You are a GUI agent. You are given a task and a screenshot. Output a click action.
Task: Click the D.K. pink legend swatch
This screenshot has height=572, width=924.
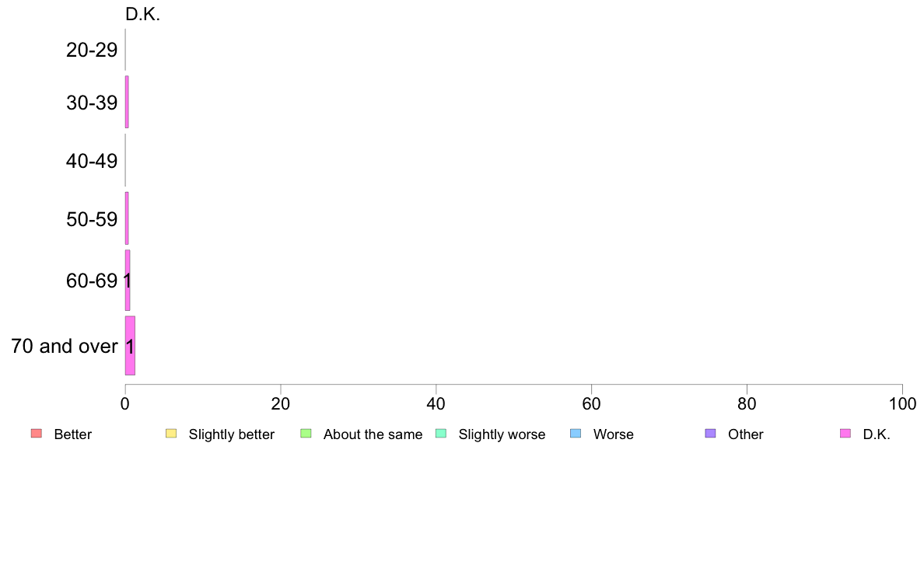(x=845, y=434)
